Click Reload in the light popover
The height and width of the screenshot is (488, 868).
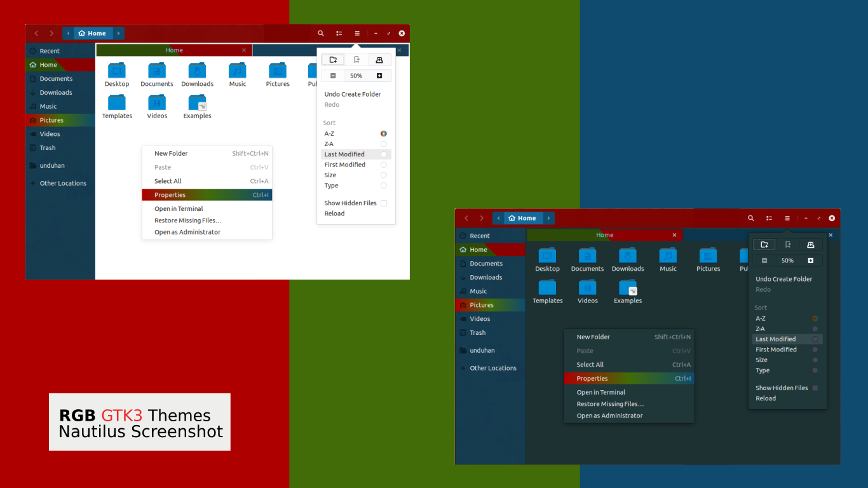pyautogui.click(x=334, y=213)
